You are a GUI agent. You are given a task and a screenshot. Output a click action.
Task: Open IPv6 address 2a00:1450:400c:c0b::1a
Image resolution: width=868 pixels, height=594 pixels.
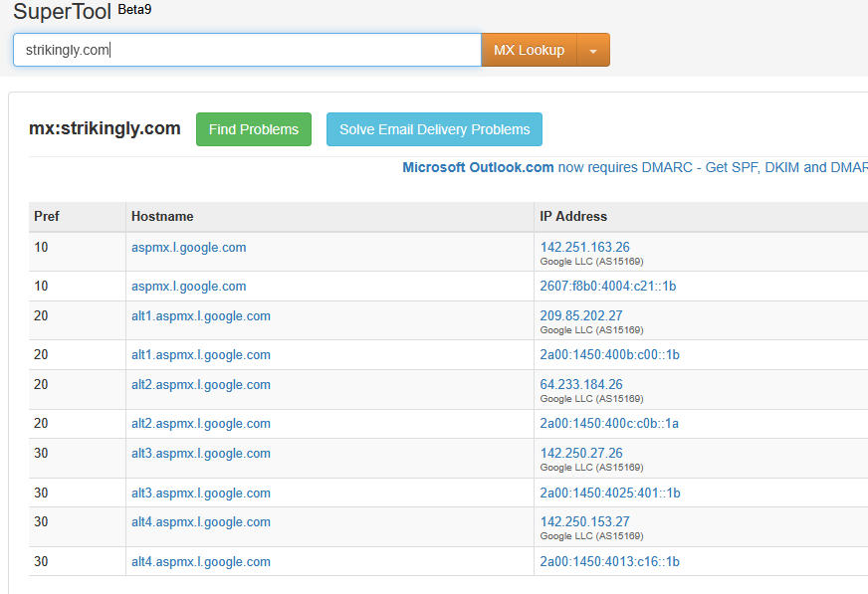(609, 423)
